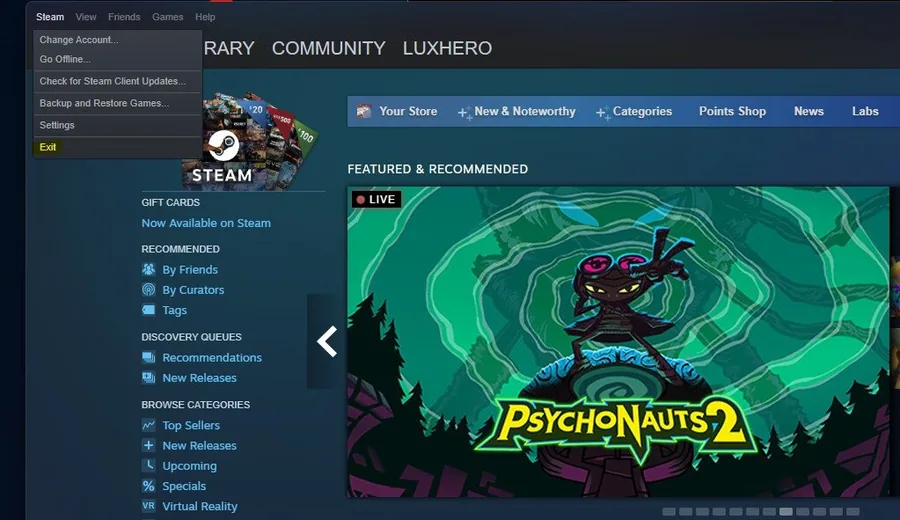Browse the Virtual Reality link
Viewport: 900px width, 520px height.
pos(200,506)
